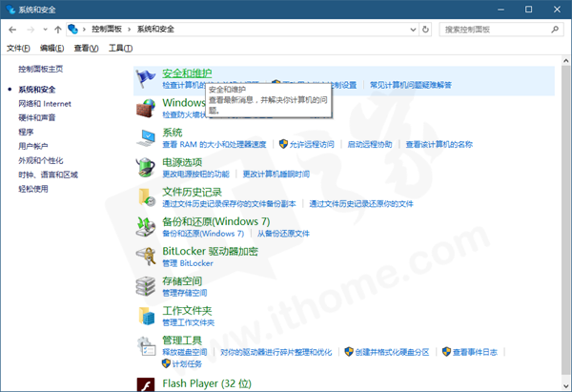The height and width of the screenshot is (392, 572).
Task: Click the 管理工具 icon
Action: point(145,345)
